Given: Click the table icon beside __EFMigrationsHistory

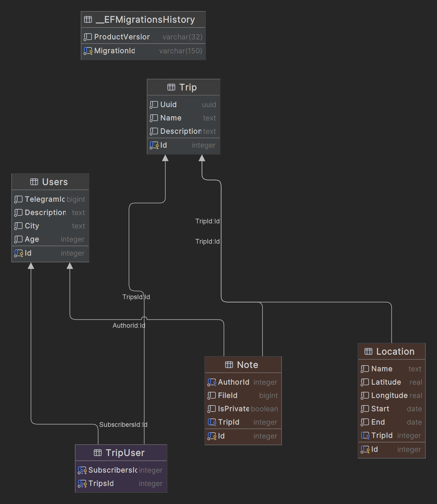Looking at the screenshot, I should click(88, 19).
